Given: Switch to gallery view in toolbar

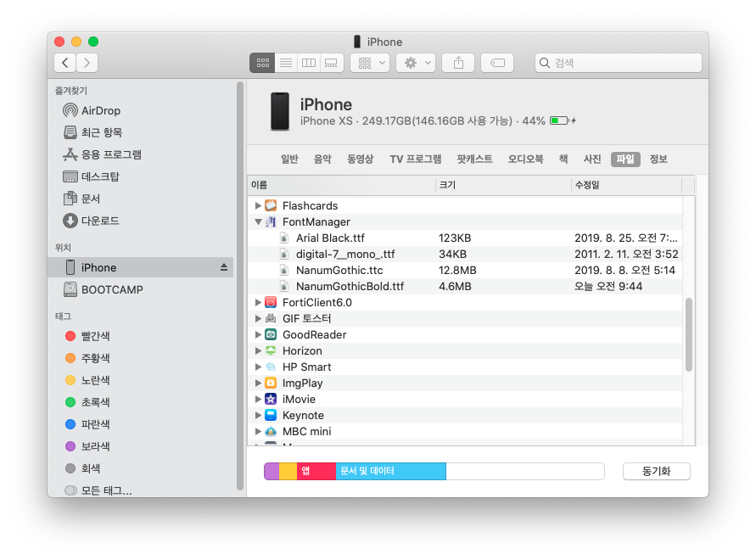Looking at the screenshot, I should point(331,63).
